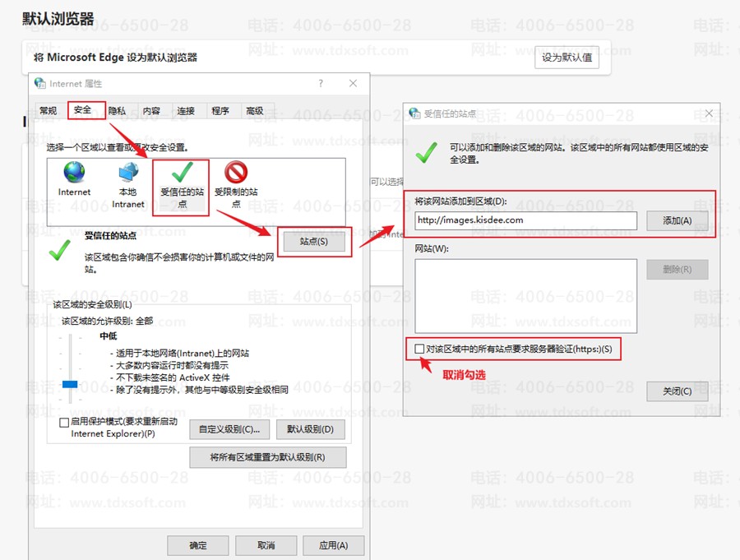Click 将 Microsoft Edge 设为默认浏览器 text
The width and height of the screenshot is (740, 560).
(x=115, y=58)
